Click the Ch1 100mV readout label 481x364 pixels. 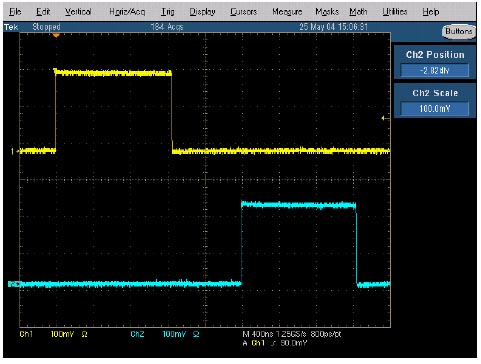pyautogui.click(x=62, y=334)
